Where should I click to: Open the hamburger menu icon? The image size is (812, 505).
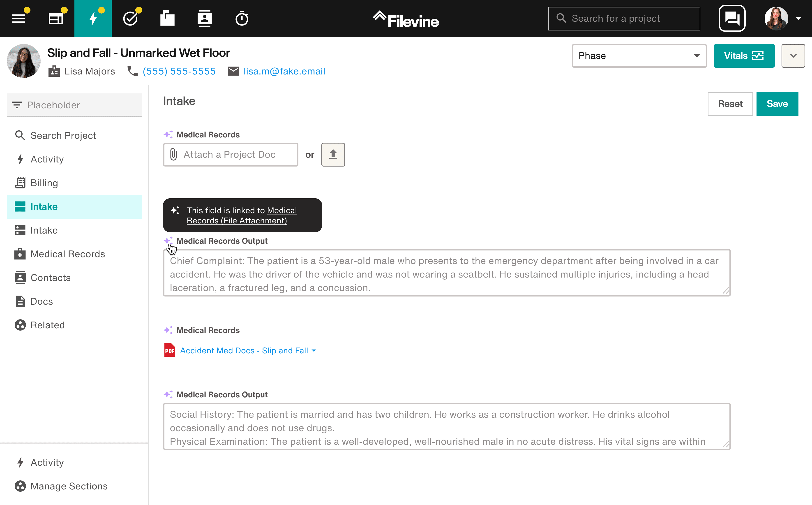tap(19, 19)
